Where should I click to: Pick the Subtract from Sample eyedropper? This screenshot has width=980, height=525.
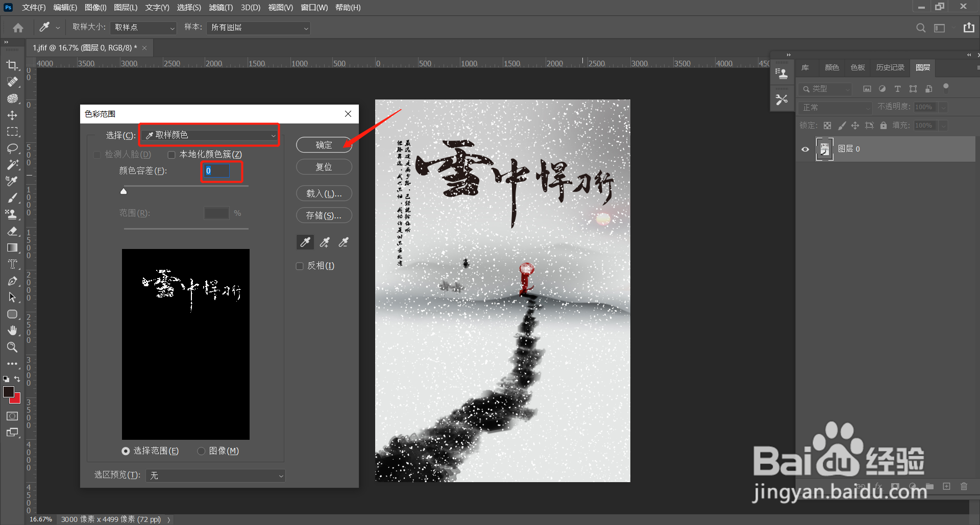[344, 242]
